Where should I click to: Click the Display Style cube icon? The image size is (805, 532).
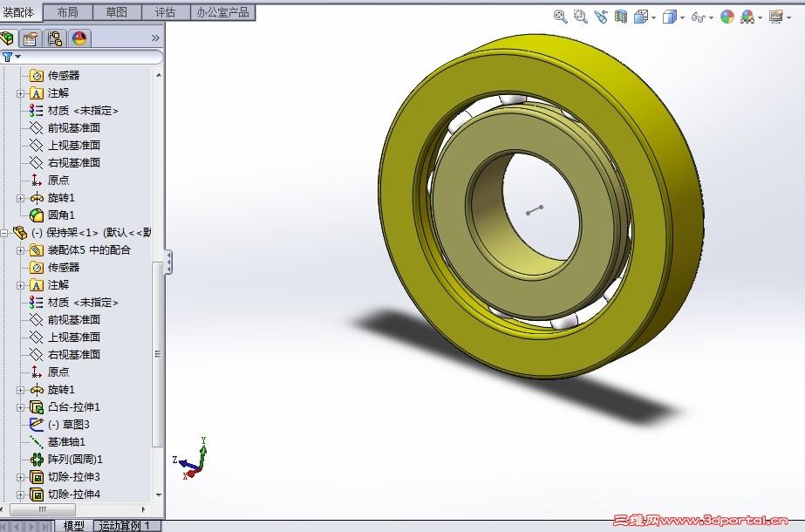(x=670, y=17)
